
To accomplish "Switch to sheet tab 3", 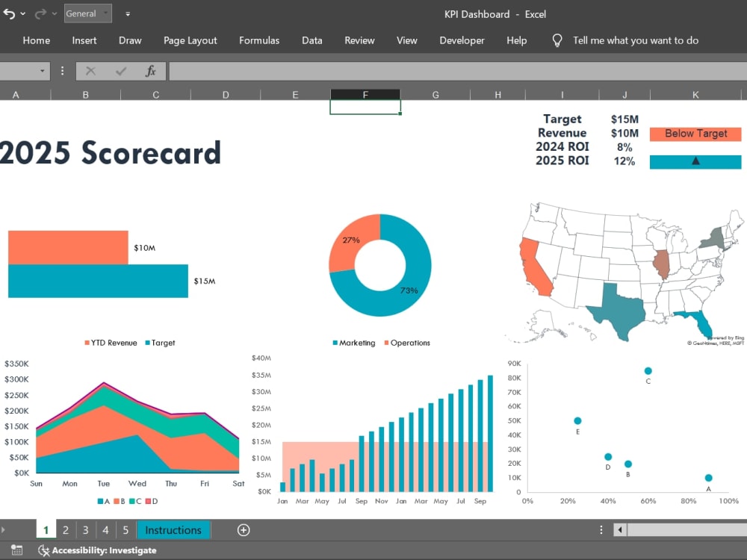I will 86,530.
